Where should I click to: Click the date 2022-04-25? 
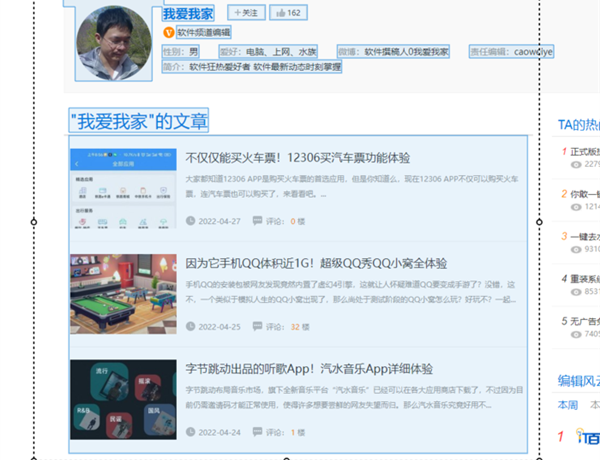click(x=219, y=327)
